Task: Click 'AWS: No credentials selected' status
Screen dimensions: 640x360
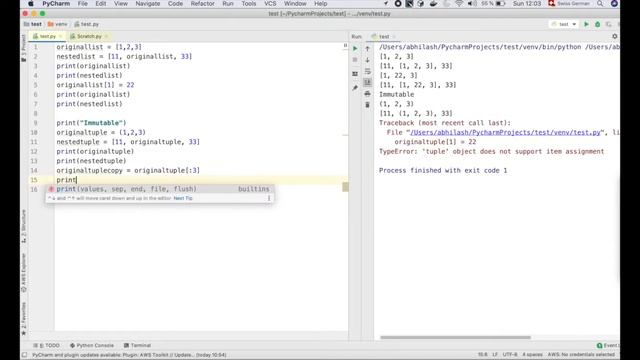Action: [581, 355]
